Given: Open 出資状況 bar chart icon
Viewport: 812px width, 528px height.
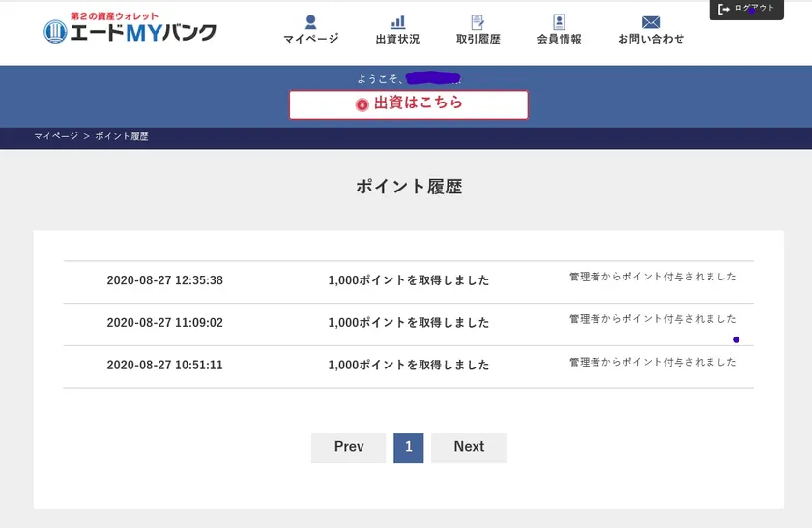Looking at the screenshot, I should coord(397,21).
